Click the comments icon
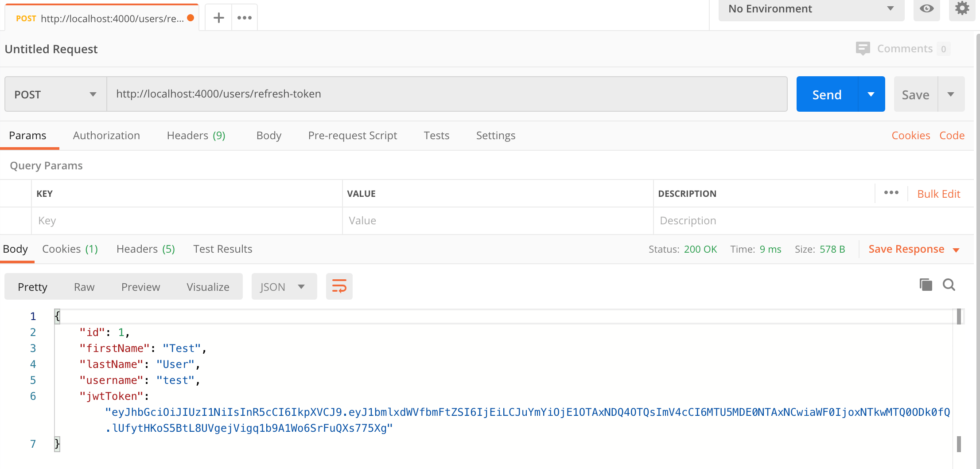This screenshot has width=980, height=469. tap(863, 49)
